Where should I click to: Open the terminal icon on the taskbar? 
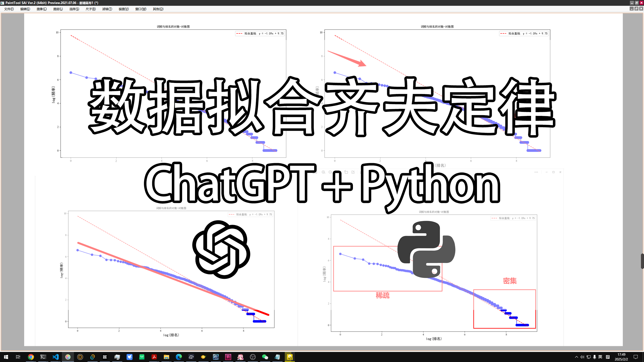(43, 357)
